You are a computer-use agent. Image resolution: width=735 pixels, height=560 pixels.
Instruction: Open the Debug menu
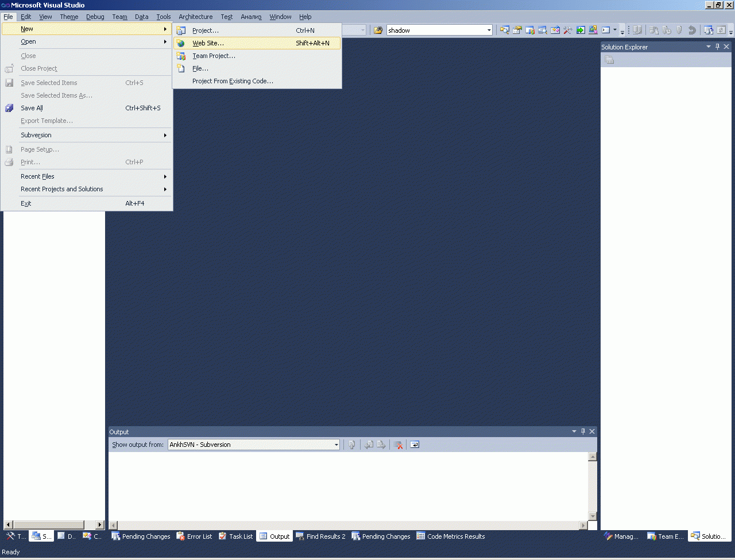[x=95, y=17]
